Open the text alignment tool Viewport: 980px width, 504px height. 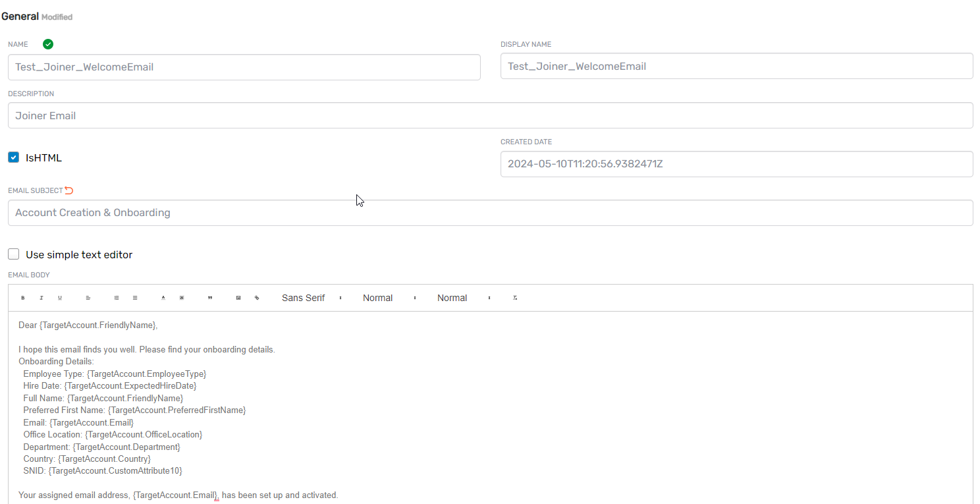[88, 298]
